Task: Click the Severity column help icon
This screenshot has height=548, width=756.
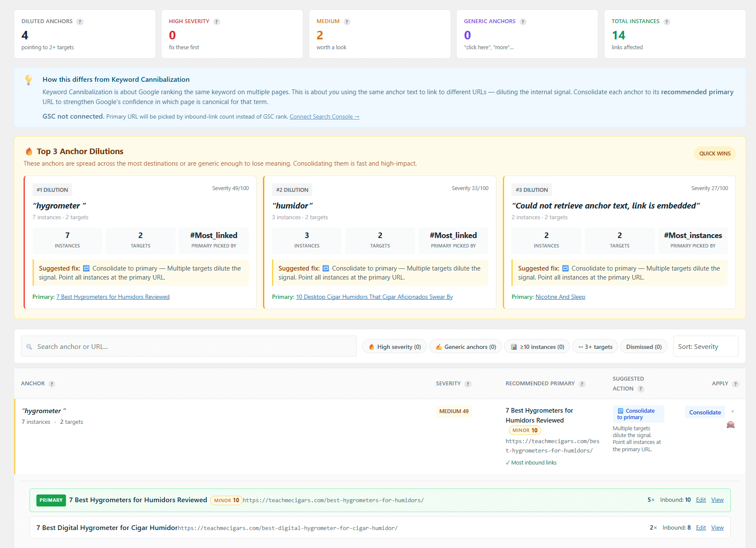Action: point(468,384)
